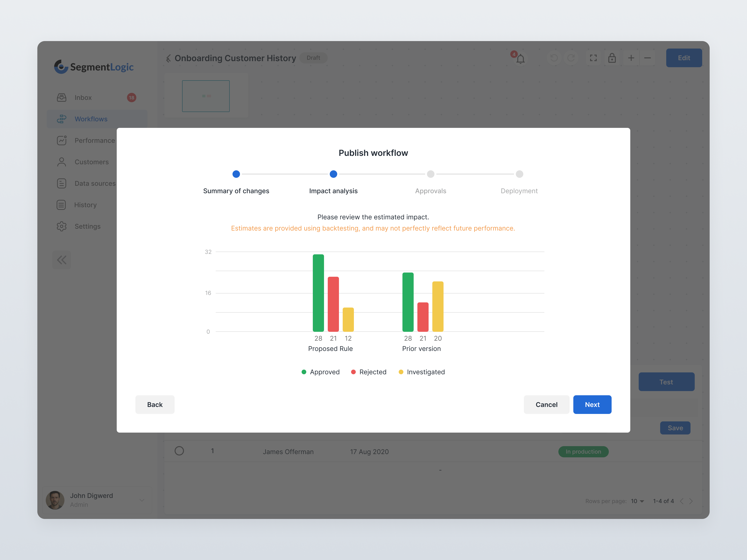Click Summary of changes step dot
This screenshot has width=747, height=560.
point(236,174)
